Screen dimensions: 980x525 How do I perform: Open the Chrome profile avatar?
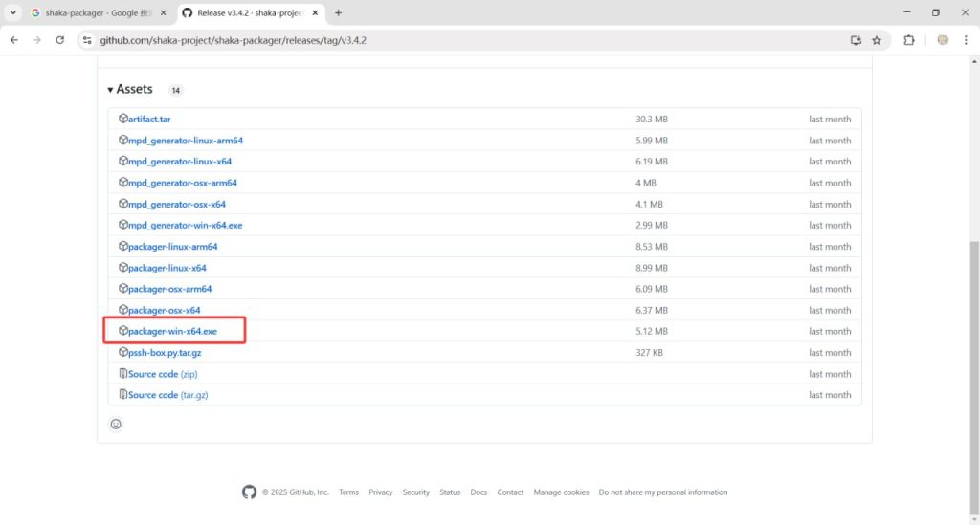click(x=943, y=40)
